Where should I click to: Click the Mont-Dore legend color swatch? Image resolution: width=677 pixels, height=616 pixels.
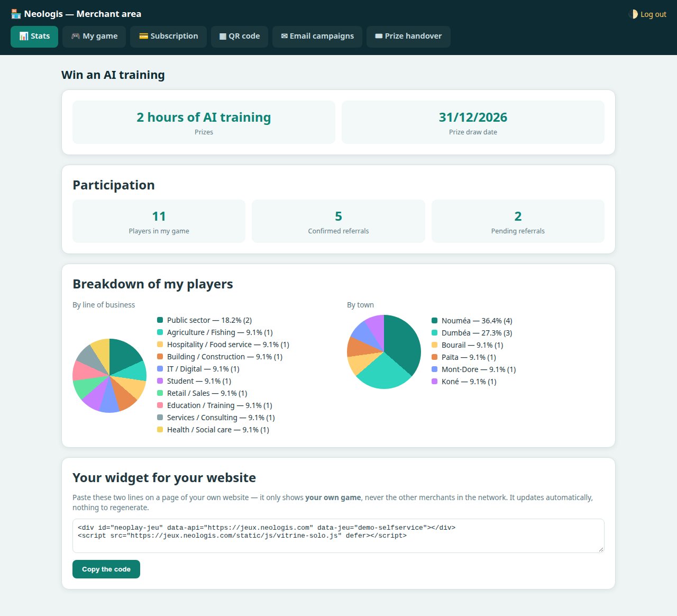click(x=435, y=369)
